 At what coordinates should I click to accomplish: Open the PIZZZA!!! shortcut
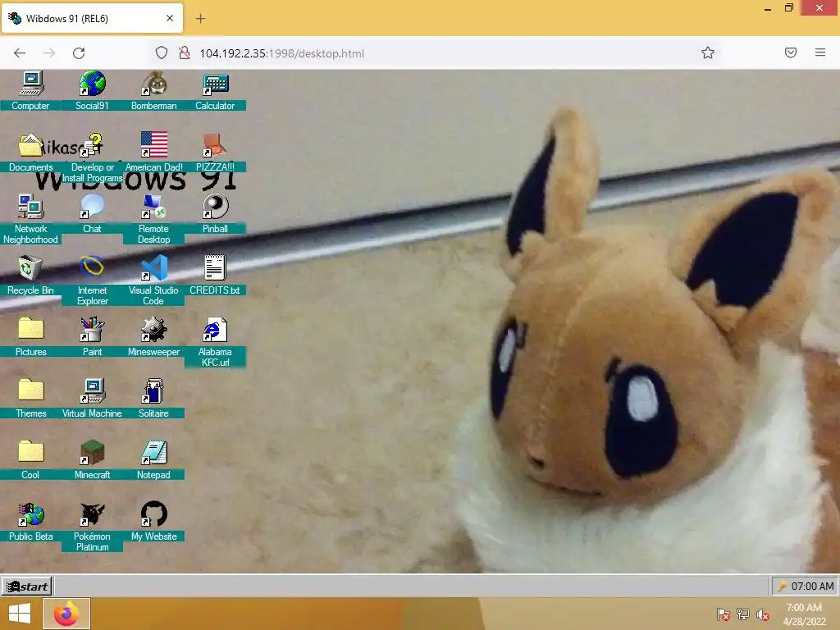216,152
